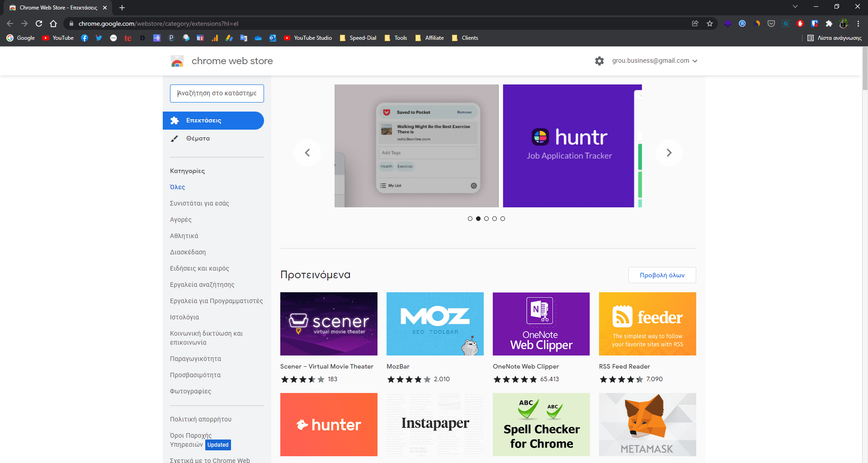The width and height of the screenshot is (868, 463).
Task: Select the third carousel dot indicator
Action: tap(486, 219)
